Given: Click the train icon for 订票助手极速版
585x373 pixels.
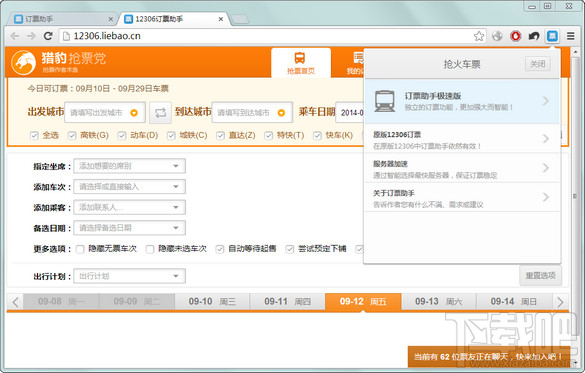Looking at the screenshot, I should pyautogui.click(x=385, y=101).
